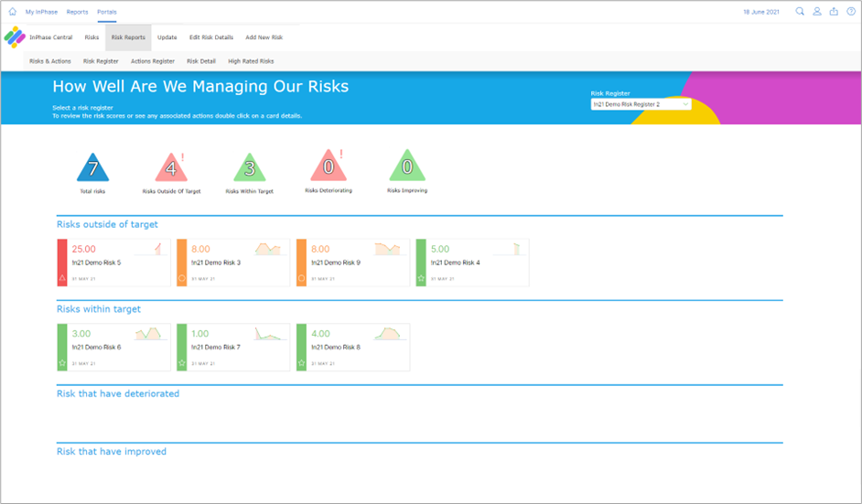Open the Actions Register sub-tab

152,61
